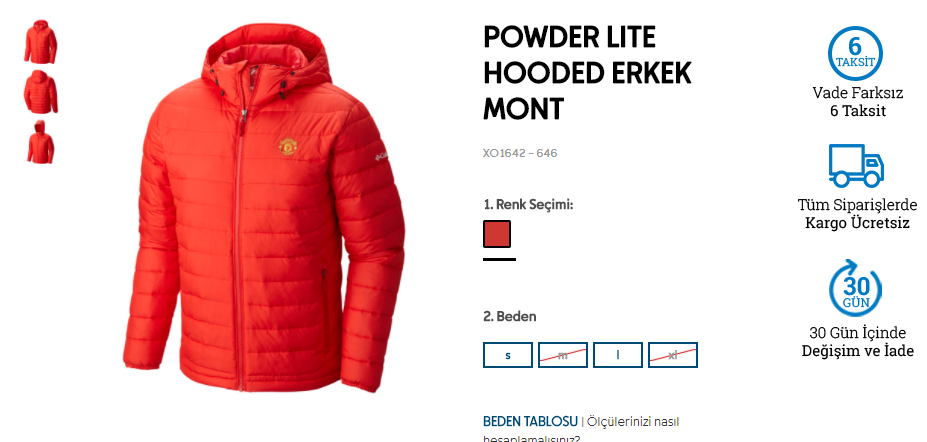Click the free shipping truck icon
The height and width of the screenshot is (442, 927).
coord(856,166)
